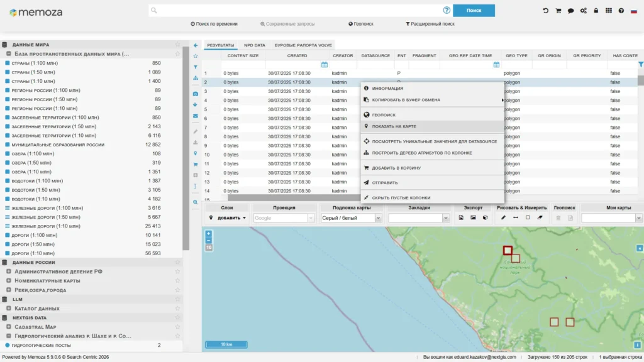The image size is (644, 362).
Task: Expand Номенклатурные карты node
Action: click(x=9, y=281)
